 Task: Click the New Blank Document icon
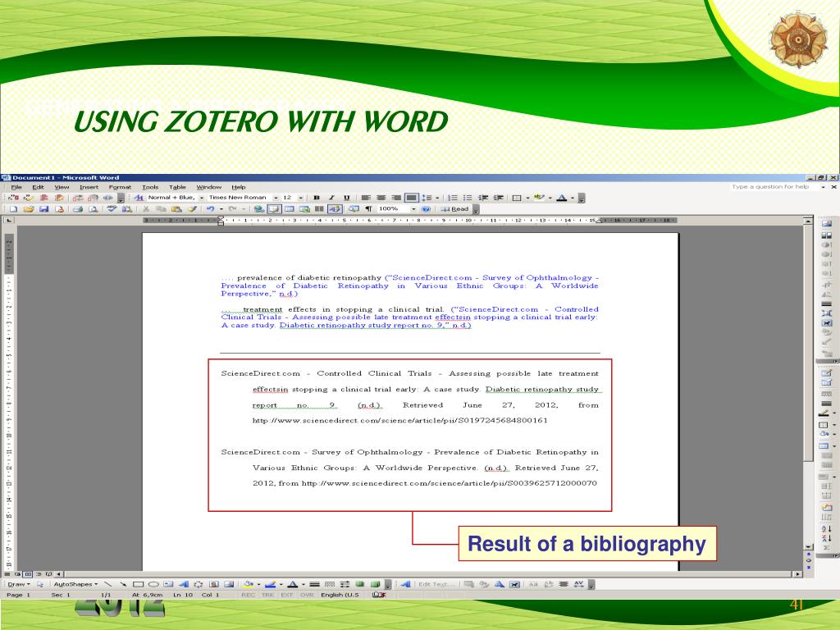13,209
